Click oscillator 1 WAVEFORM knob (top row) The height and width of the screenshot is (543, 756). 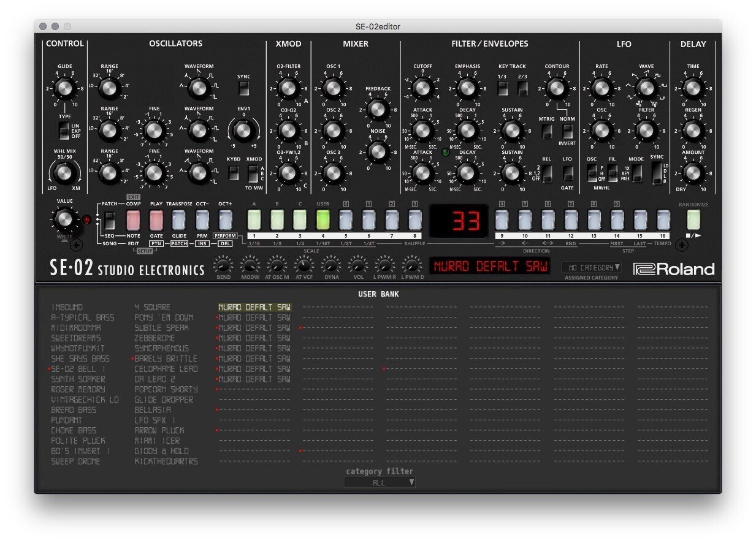click(x=199, y=89)
